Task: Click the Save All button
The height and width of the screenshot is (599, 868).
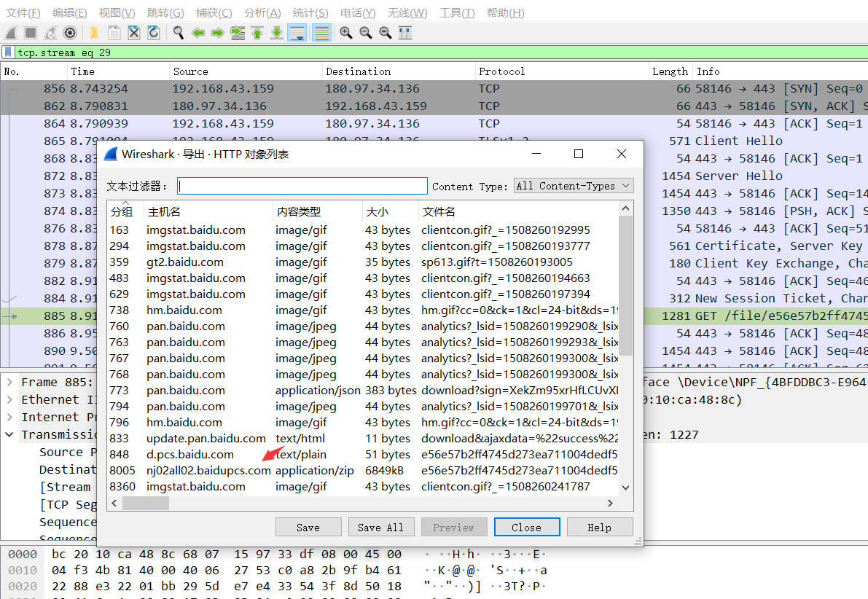Action: tap(381, 528)
